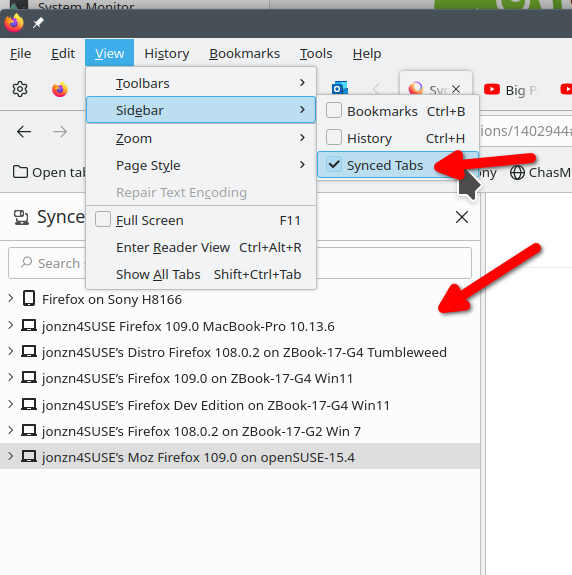Open the File menu
This screenshot has width=572, height=575.
point(21,54)
